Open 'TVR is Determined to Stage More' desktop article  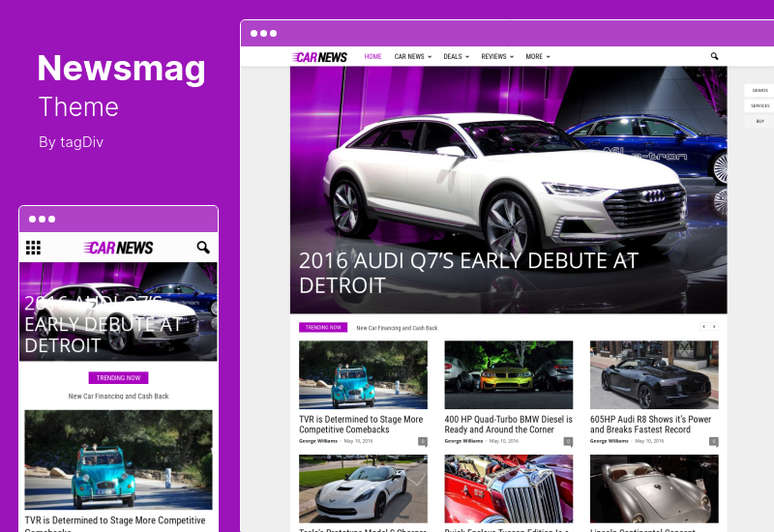coord(361,425)
